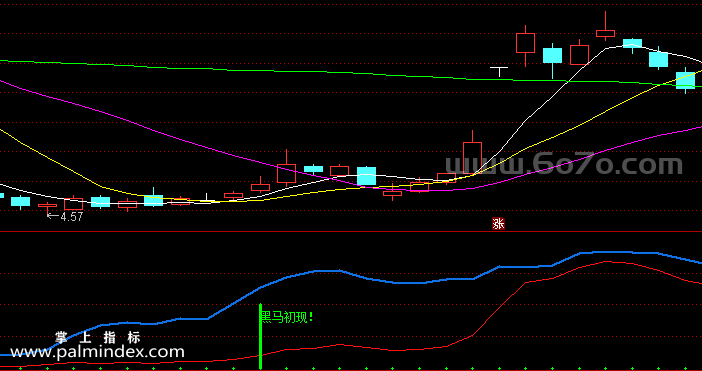Open the www.palmindex.com watermark link
The height and width of the screenshot is (371, 702).
[97, 352]
